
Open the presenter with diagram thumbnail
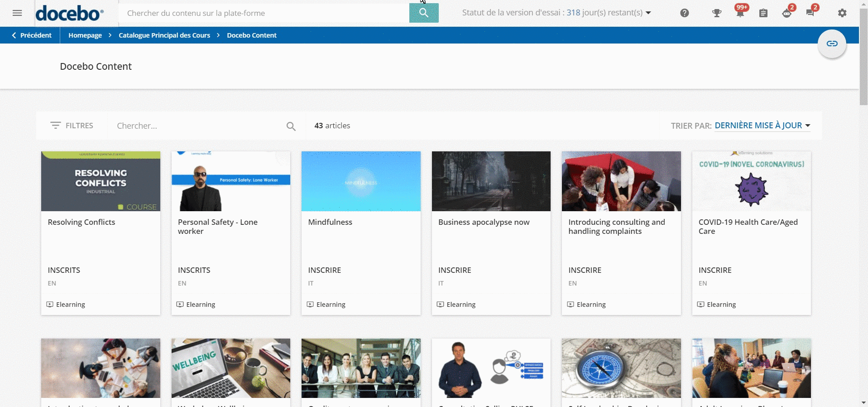(491, 368)
